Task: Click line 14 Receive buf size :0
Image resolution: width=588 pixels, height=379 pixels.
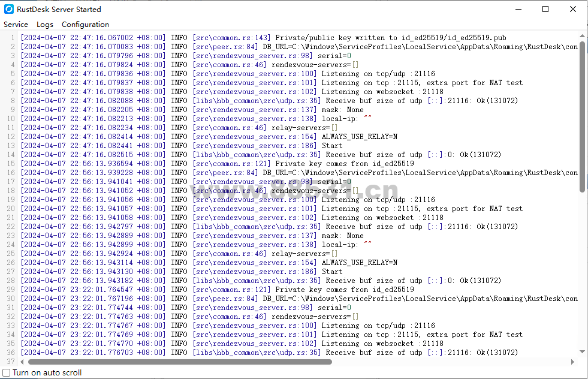Action: [261, 155]
